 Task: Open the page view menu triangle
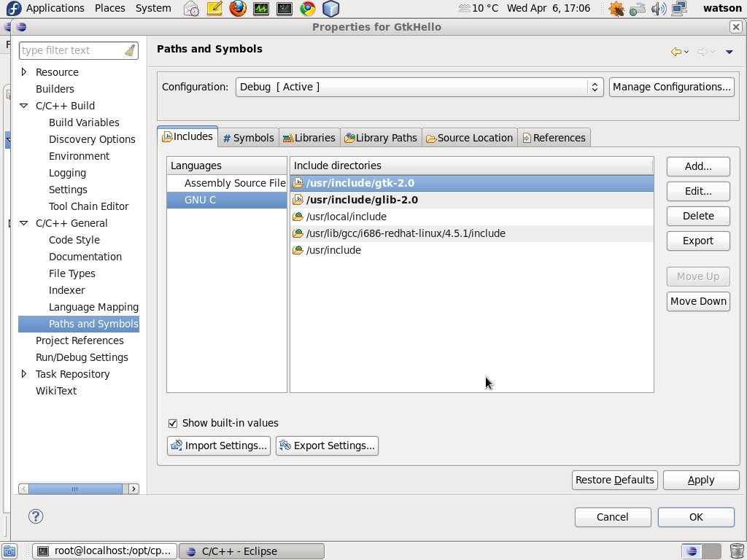coord(729,52)
